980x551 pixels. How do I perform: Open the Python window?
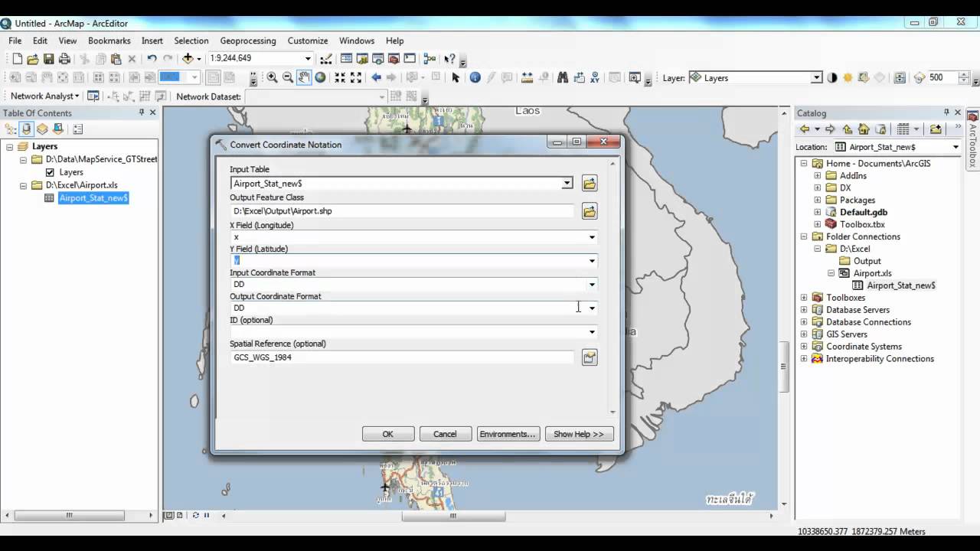410,58
